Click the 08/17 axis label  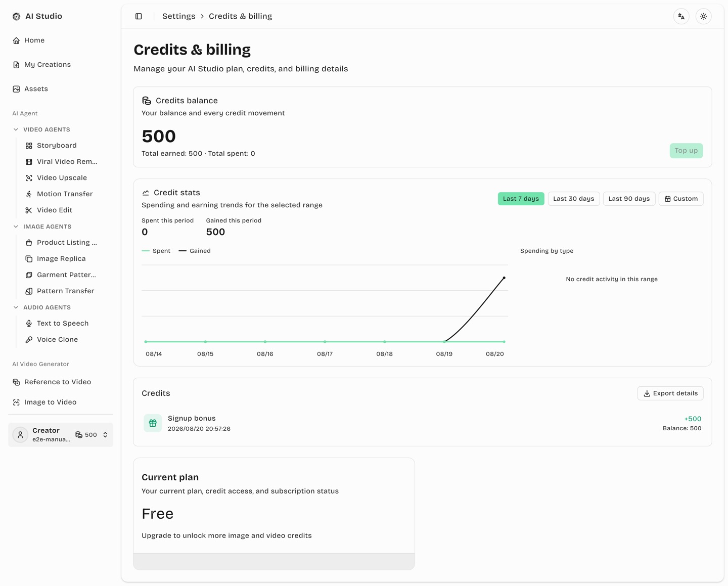325,354
